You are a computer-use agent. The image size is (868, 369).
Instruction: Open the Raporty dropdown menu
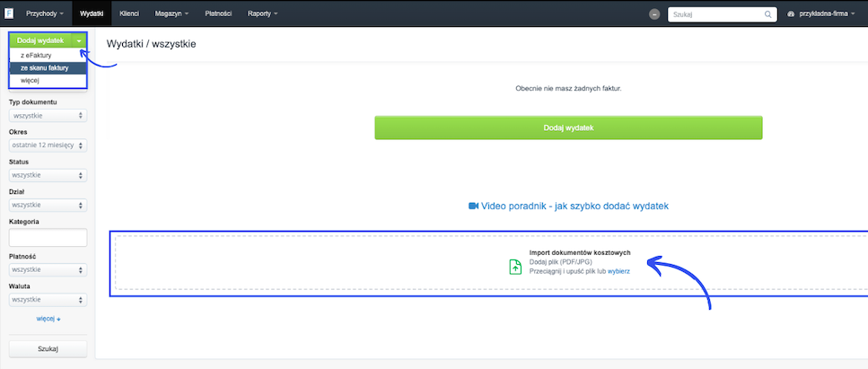[263, 13]
